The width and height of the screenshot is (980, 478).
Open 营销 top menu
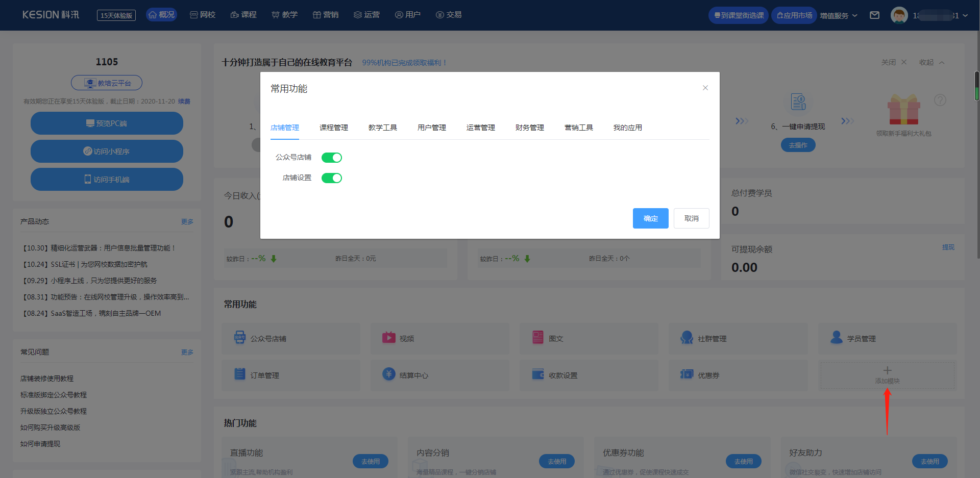[x=326, y=15]
